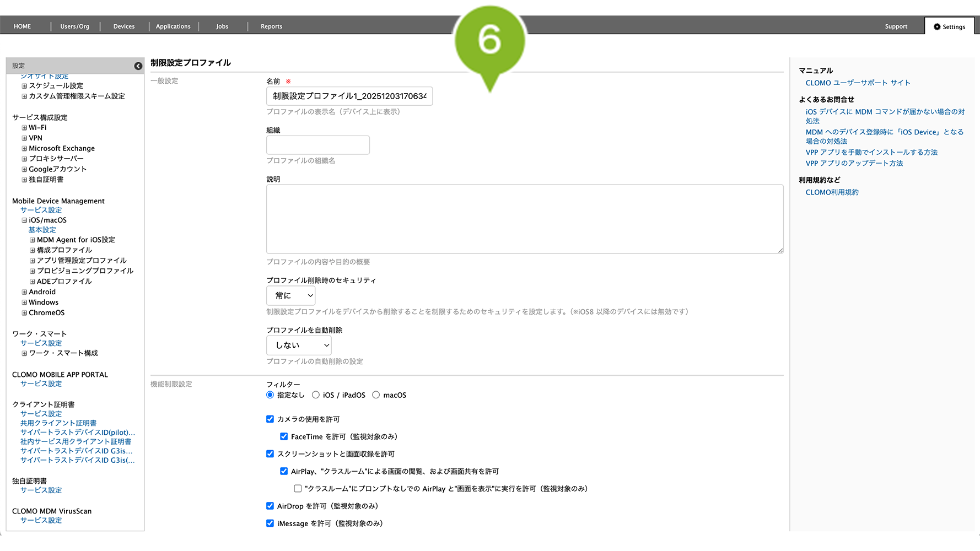Expand the 構成プロファイル tree node icon
The width and height of the screenshot is (980, 551).
(33, 250)
